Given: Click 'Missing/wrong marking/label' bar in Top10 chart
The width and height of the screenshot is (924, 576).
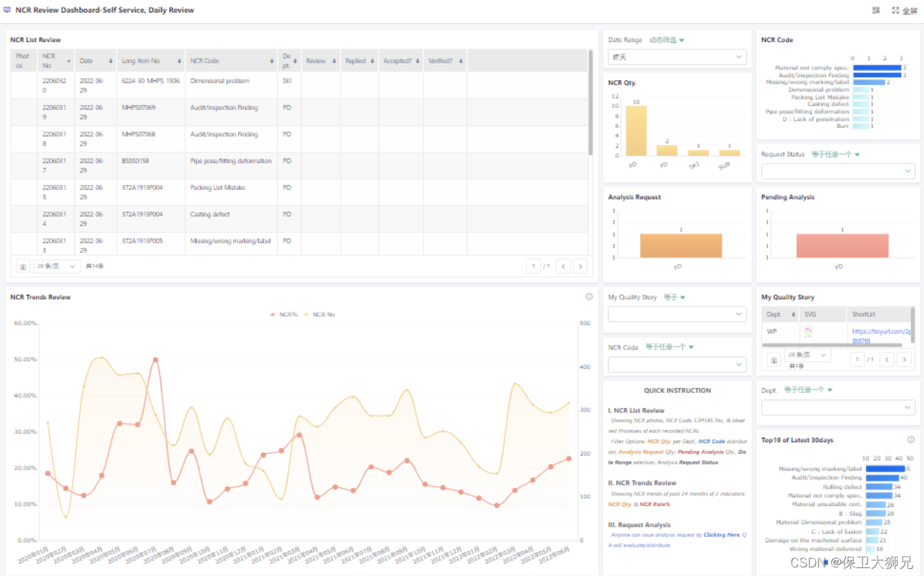Looking at the screenshot, I should point(885,469).
